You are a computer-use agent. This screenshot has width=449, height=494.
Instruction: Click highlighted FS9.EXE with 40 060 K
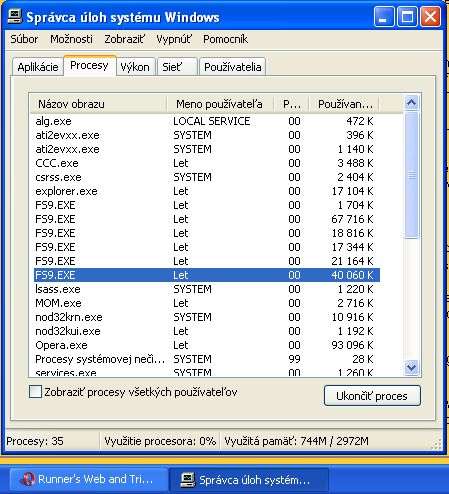tap(207, 275)
